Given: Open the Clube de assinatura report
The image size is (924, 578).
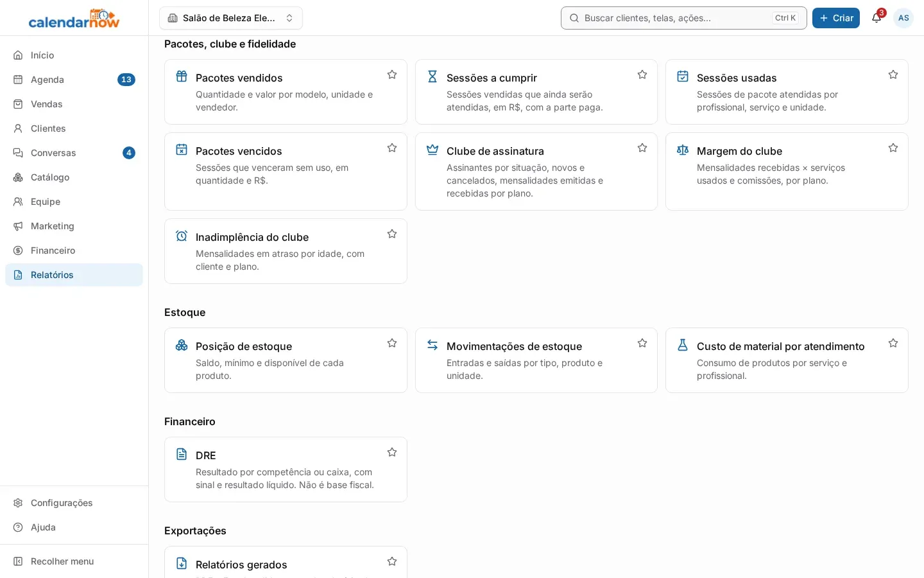Looking at the screenshot, I should (x=536, y=171).
